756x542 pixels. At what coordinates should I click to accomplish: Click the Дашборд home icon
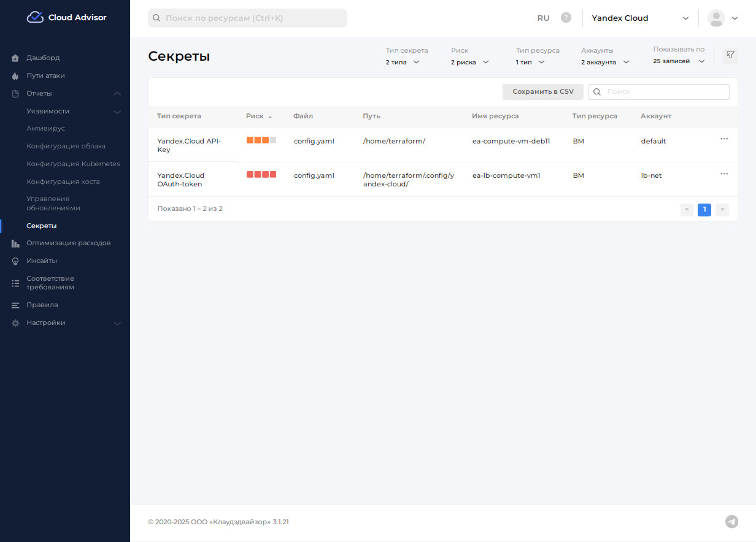pos(15,58)
